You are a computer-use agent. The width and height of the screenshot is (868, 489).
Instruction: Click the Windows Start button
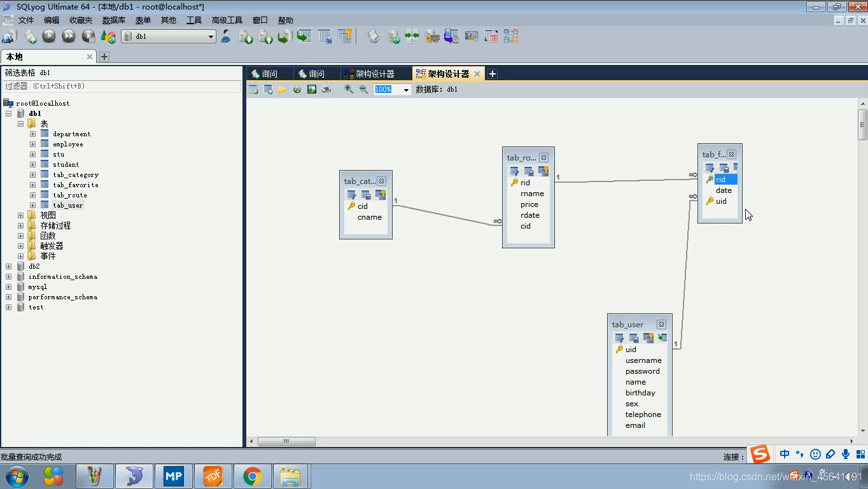pos(17,476)
